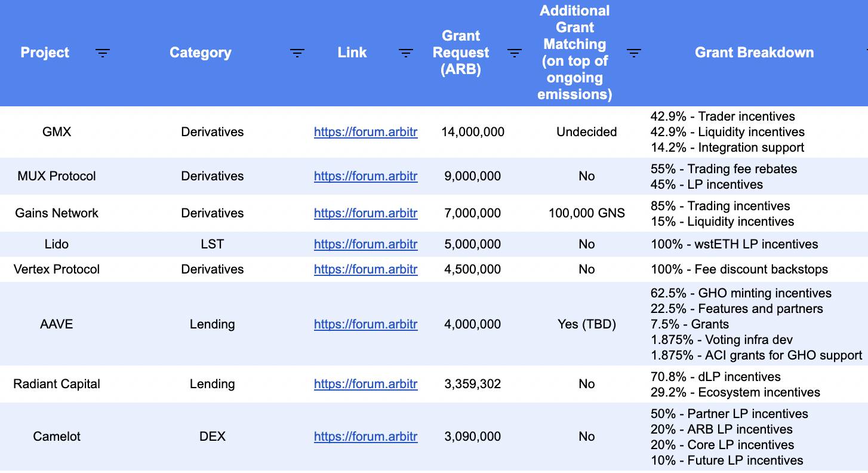Open the Gains Network forum link
Screen dimensions: 868x473
tap(366, 213)
